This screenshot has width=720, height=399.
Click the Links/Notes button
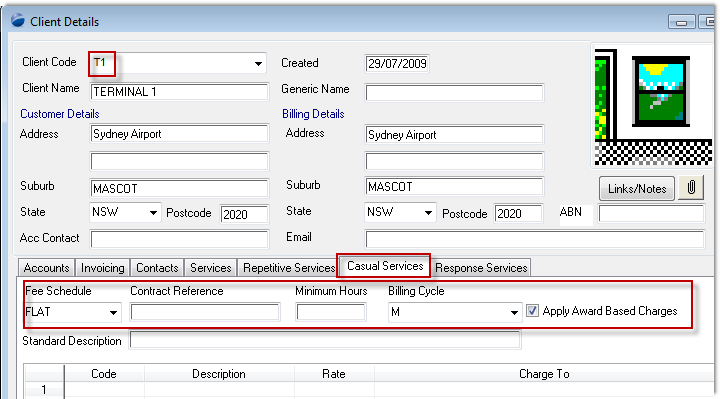[637, 188]
